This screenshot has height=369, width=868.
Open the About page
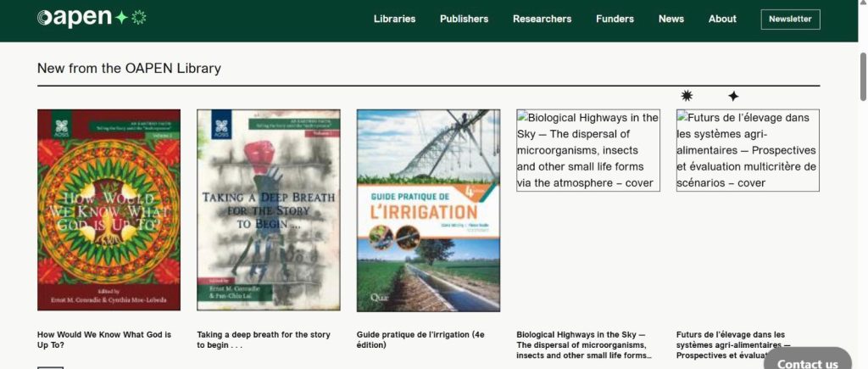pos(722,19)
